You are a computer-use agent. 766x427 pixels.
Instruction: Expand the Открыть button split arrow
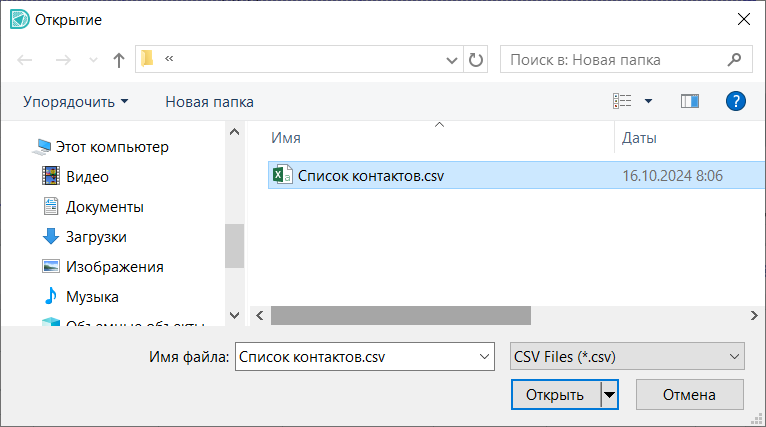(x=610, y=394)
